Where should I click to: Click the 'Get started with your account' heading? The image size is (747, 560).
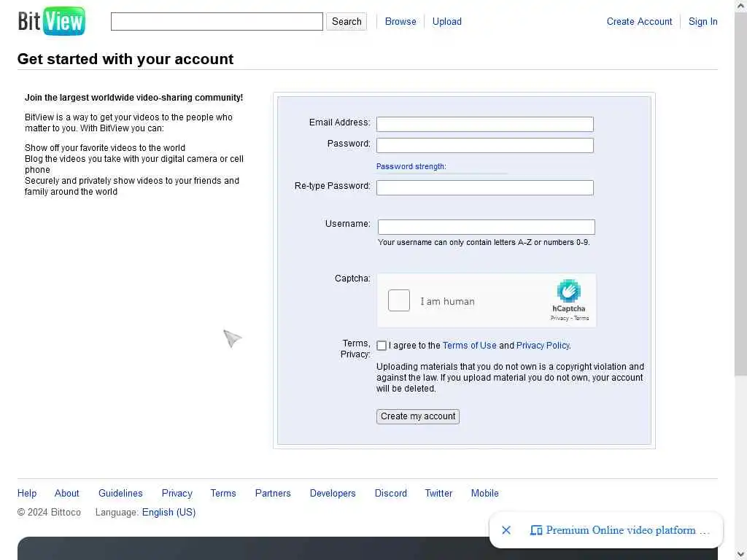(x=125, y=59)
